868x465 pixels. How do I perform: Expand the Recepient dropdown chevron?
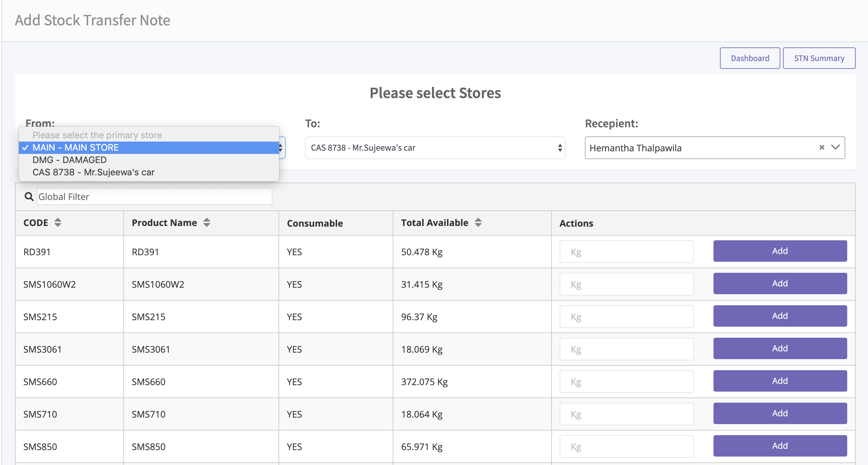pyautogui.click(x=835, y=147)
